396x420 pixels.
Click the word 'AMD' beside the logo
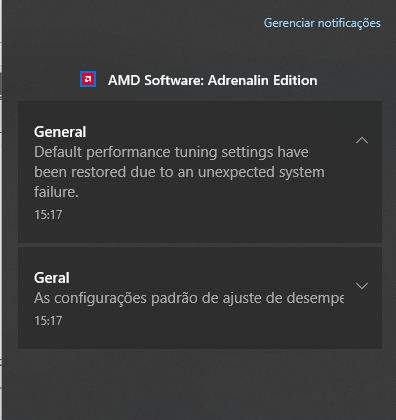tap(124, 80)
